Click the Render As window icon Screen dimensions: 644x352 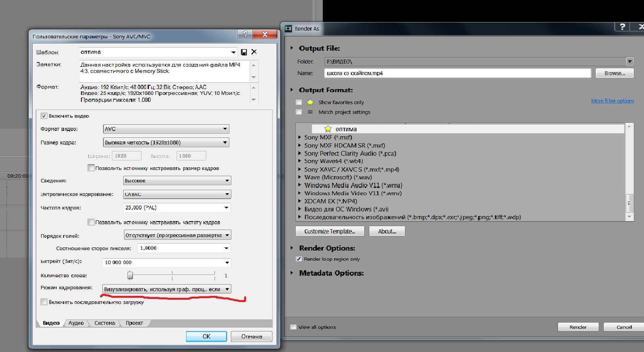pyautogui.click(x=288, y=29)
